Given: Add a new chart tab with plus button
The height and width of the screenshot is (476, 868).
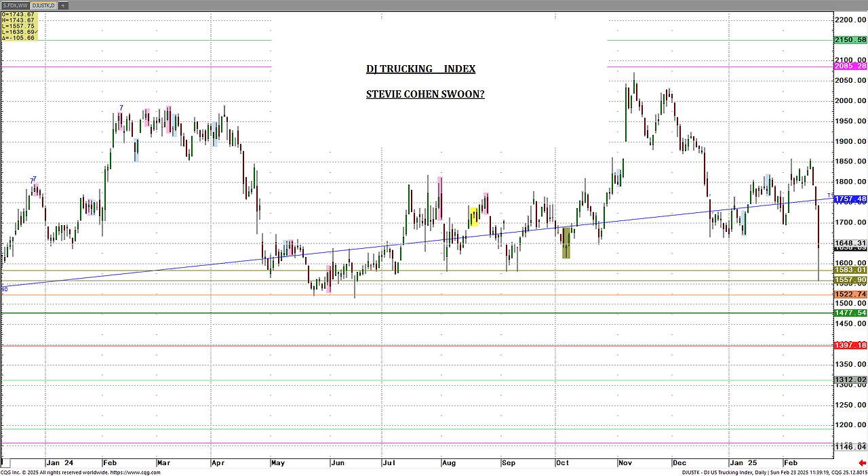Looking at the screenshot, I should coord(63,5).
